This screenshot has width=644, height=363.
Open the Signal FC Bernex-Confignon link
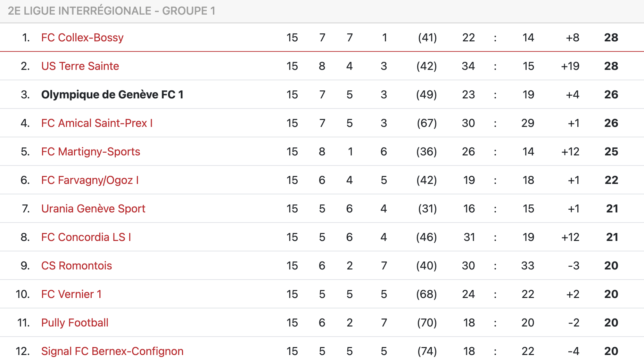pos(112,351)
